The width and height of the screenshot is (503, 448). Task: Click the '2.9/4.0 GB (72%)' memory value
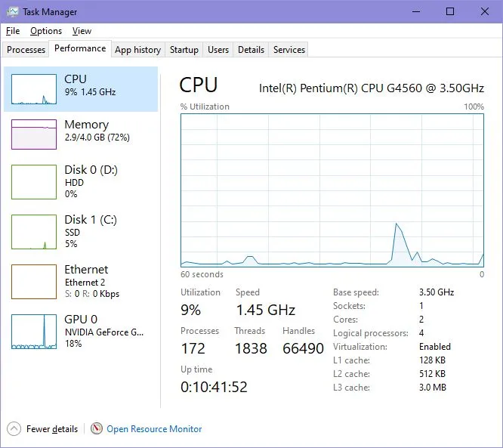click(x=97, y=137)
